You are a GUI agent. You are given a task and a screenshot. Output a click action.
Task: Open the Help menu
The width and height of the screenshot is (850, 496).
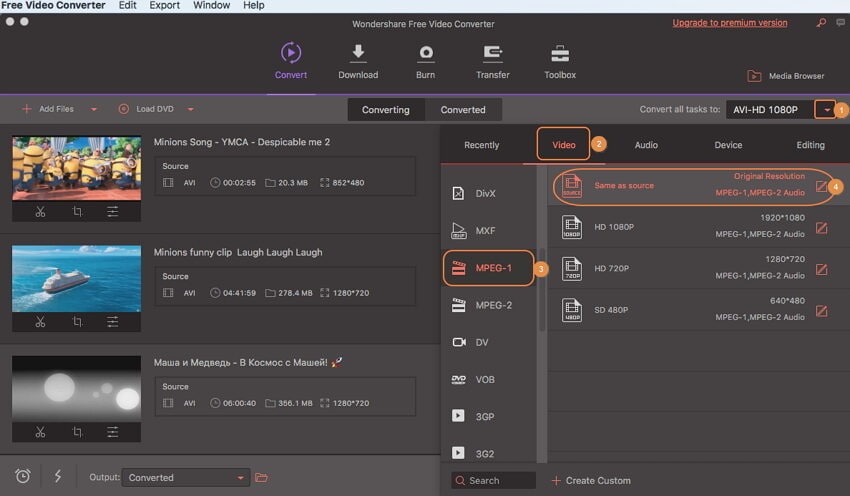pos(254,5)
